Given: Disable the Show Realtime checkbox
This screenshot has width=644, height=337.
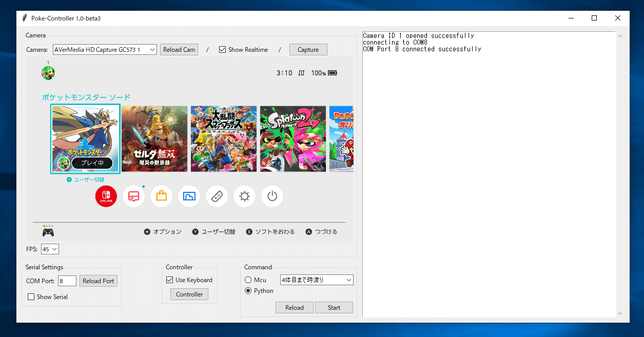Looking at the screenshot, I should pyautogui.click(x=222, y=49).
